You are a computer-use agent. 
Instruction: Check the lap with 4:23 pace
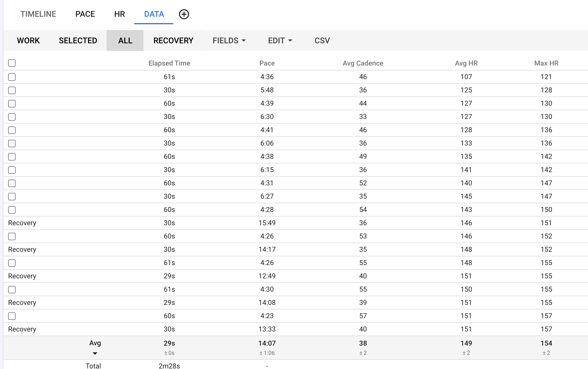point(12,316)
